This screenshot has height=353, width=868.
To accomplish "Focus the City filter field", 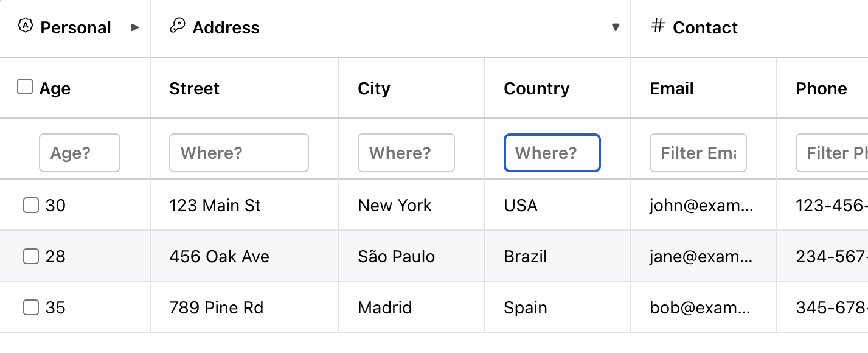I will click(406, 153).
